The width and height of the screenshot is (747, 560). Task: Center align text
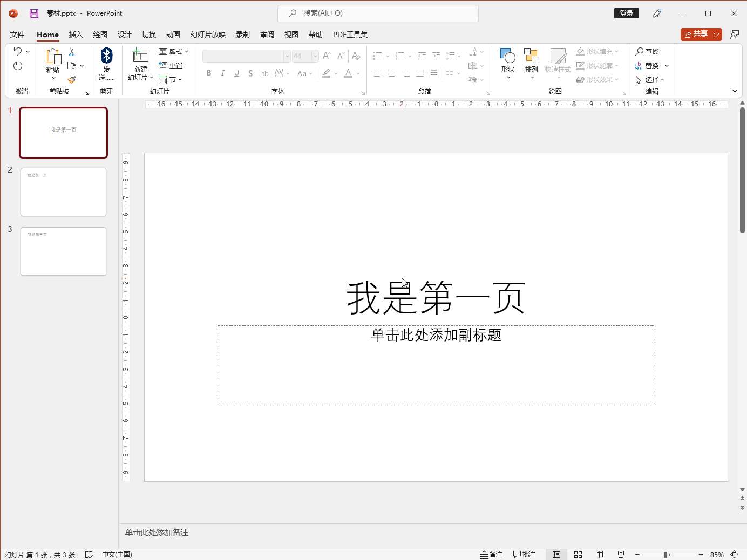[x=392, y=73]
